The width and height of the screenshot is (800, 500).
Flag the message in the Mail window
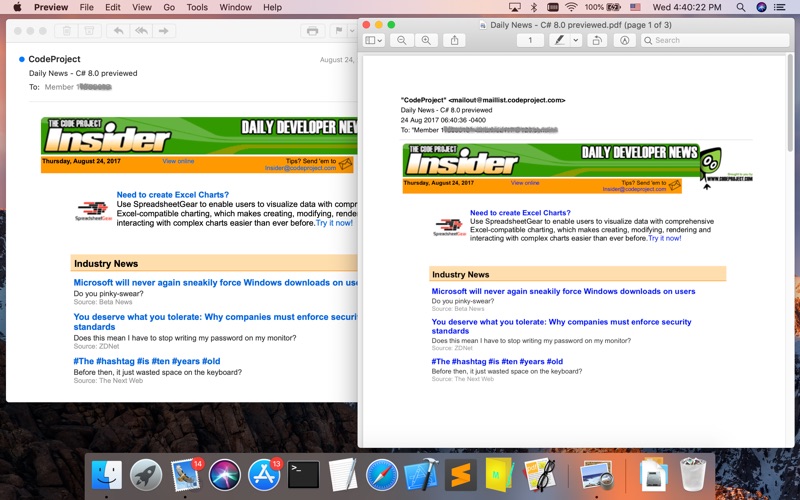[x=339, y=31]
